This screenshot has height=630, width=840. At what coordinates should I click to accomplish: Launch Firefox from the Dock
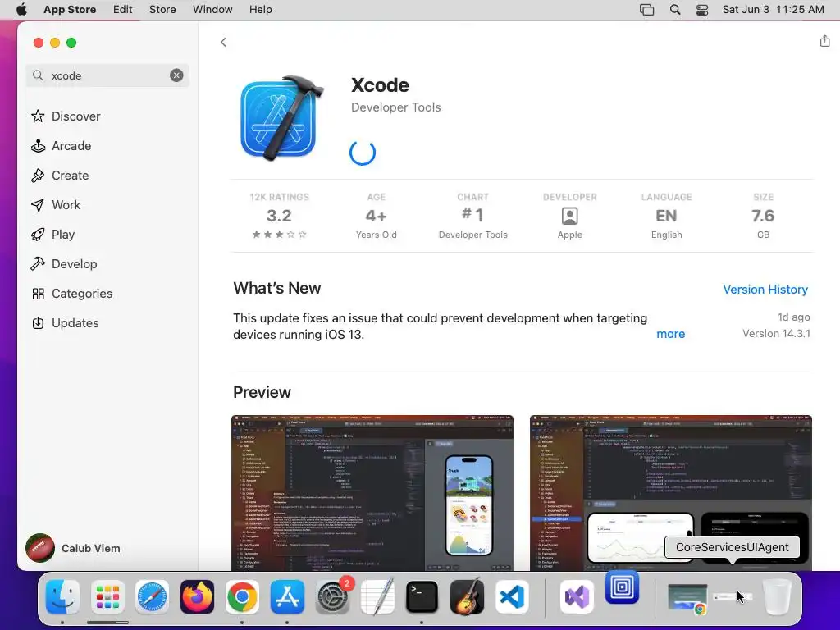click(197, 597)
